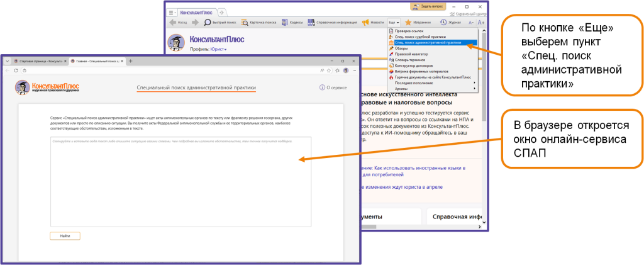The image size is (644, 265).
Task: Click the scroll-up arrow of КонсультантПлюс scrollbar
Action: (484, 31)
